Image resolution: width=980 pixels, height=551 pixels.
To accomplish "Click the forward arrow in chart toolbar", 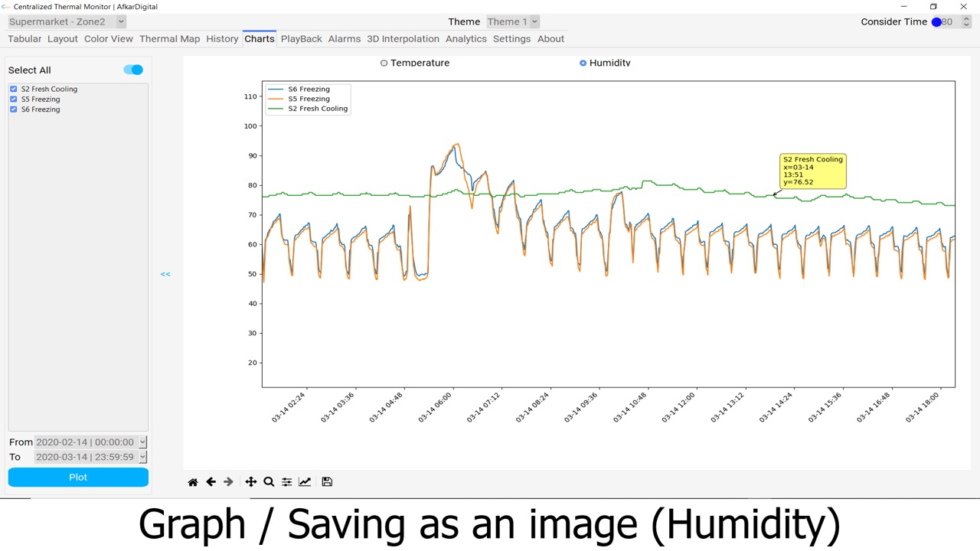I will pyautogui.click(x=228, y=482).
